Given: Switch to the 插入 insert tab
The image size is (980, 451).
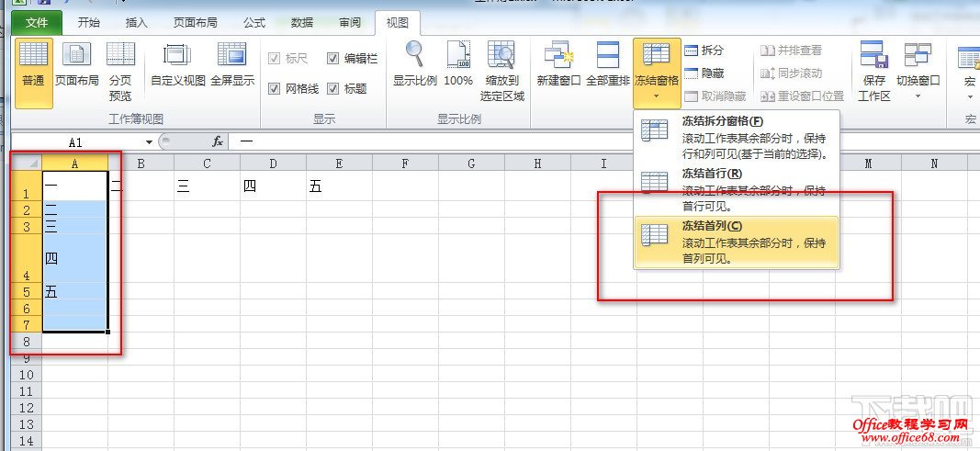Looking at the screenshot, I should click(x=136, y=22).
